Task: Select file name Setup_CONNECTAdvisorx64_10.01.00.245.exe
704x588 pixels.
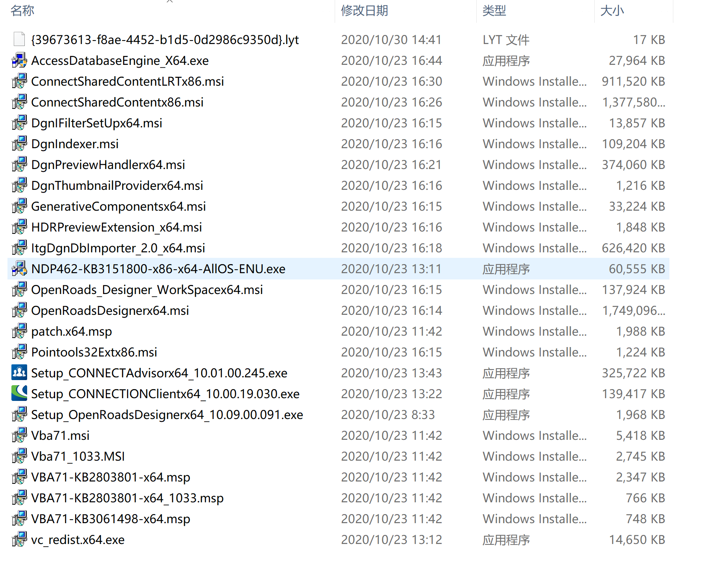Action: [x=159, y=373]
